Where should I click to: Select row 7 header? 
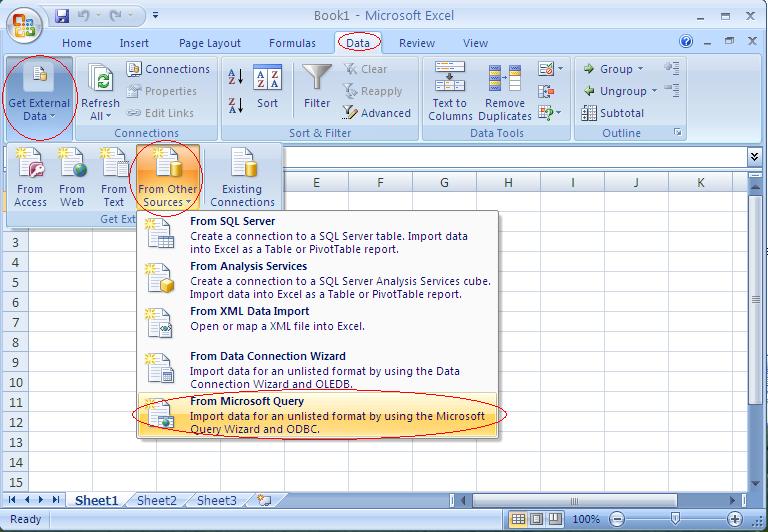click(x=15, y=322)
